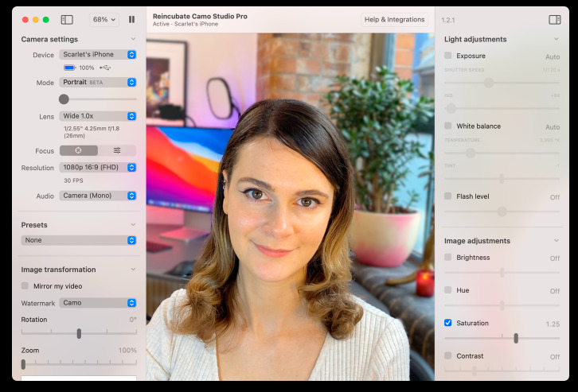Collapse the Camera settings section
The image size is (578, 392).
[133, 39]
